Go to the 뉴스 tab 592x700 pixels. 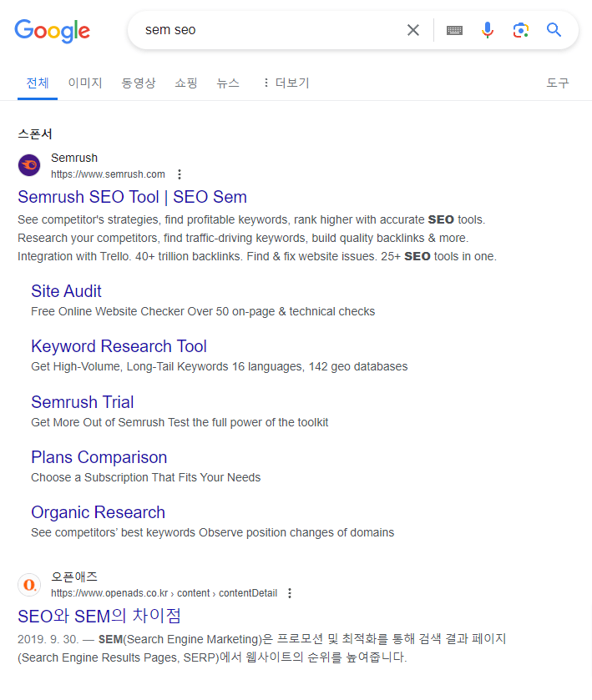coord(228,83)
